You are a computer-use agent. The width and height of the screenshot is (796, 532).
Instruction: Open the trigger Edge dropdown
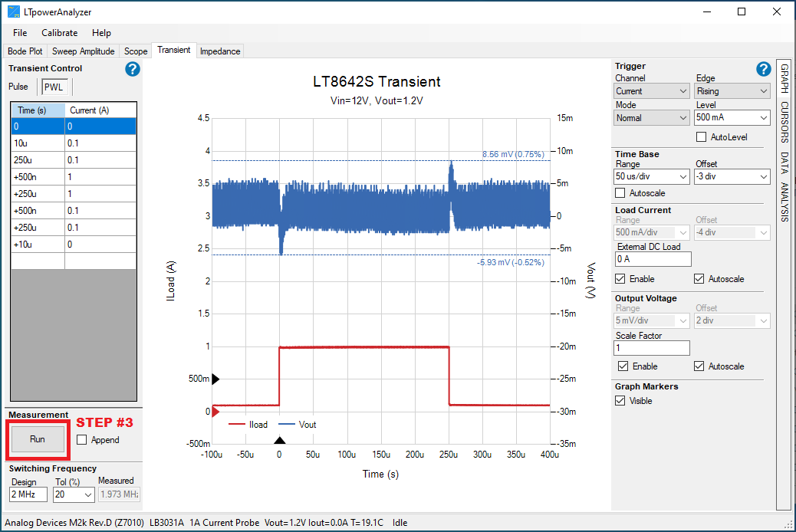(x=732, y=90)
